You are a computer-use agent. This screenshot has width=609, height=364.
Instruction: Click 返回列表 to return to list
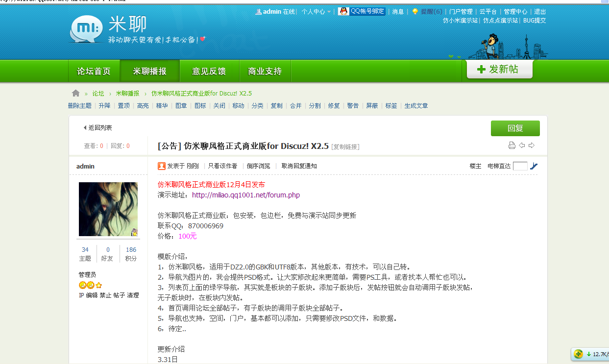click(x=98, y=128)
